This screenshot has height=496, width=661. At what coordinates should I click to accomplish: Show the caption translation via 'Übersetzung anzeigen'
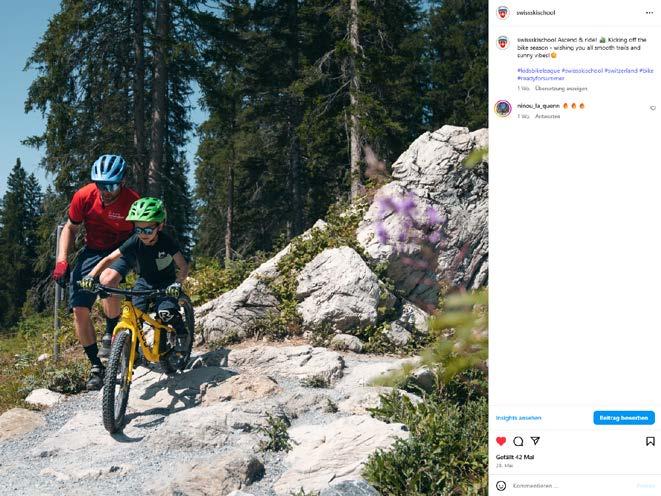coord(561,88)
